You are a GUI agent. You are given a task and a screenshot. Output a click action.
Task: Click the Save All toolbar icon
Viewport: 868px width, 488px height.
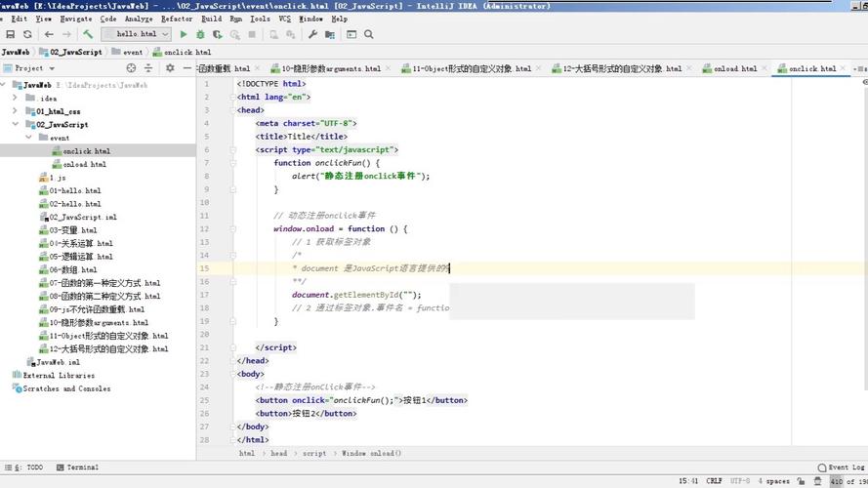10,34
